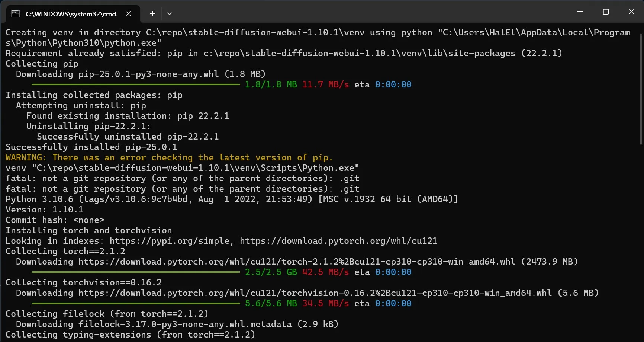
Task: Click '1.8/1.8 MB' green size value
Action: (x=271, y=84)
